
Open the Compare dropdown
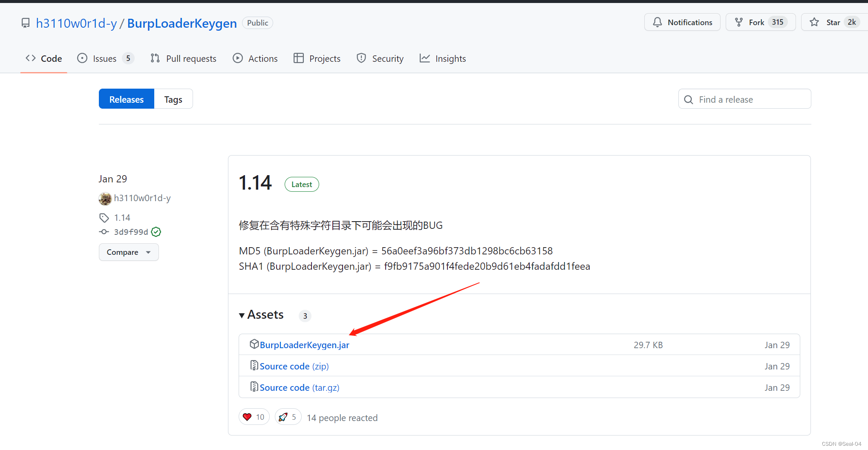tap(129, 252)
